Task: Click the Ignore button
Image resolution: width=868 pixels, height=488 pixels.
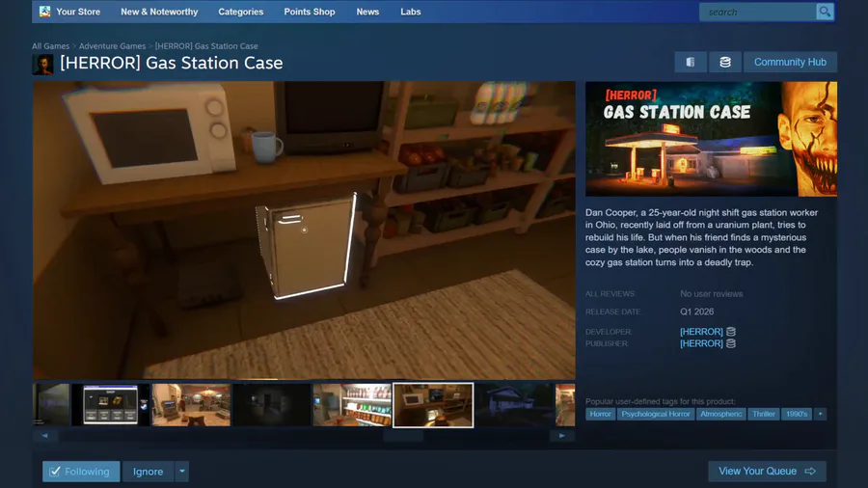Action: click(148, 472)
